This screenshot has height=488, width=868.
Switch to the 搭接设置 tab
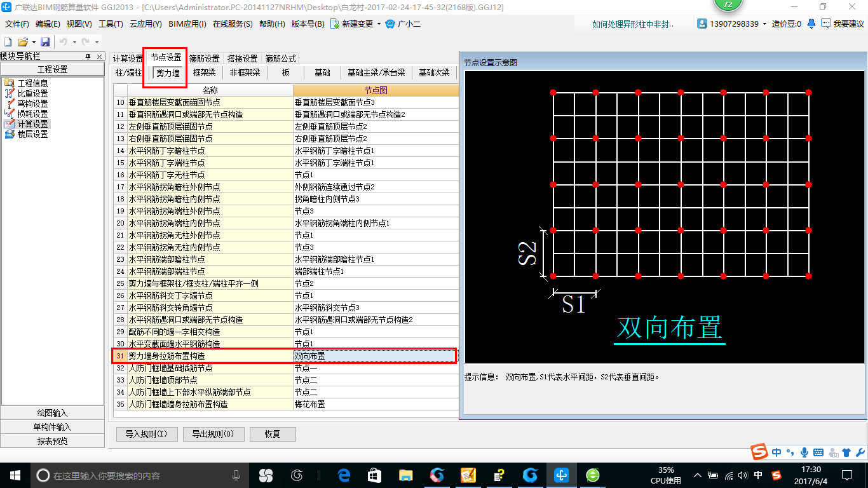pyautogui.click(x=242, y=58)
